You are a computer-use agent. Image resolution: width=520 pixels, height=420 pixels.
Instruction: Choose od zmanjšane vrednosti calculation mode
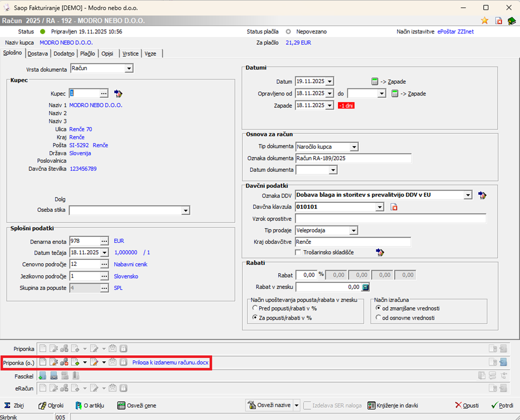378,308
